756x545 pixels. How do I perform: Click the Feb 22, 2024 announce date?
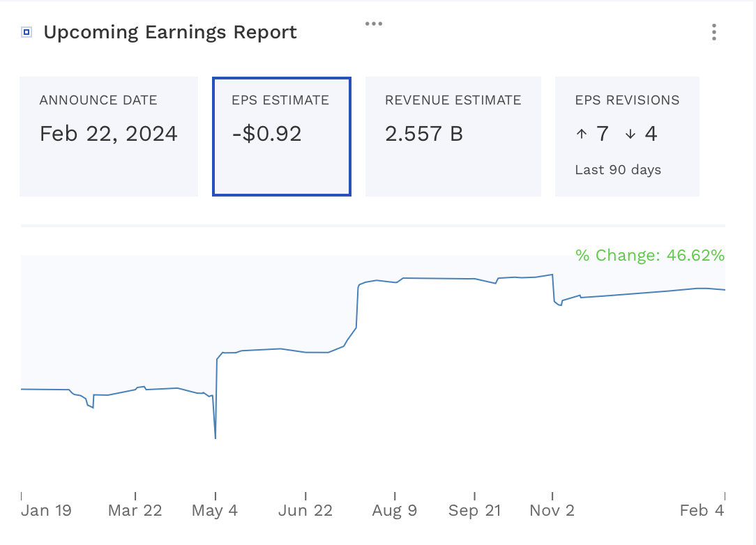(x=108, y=134)
